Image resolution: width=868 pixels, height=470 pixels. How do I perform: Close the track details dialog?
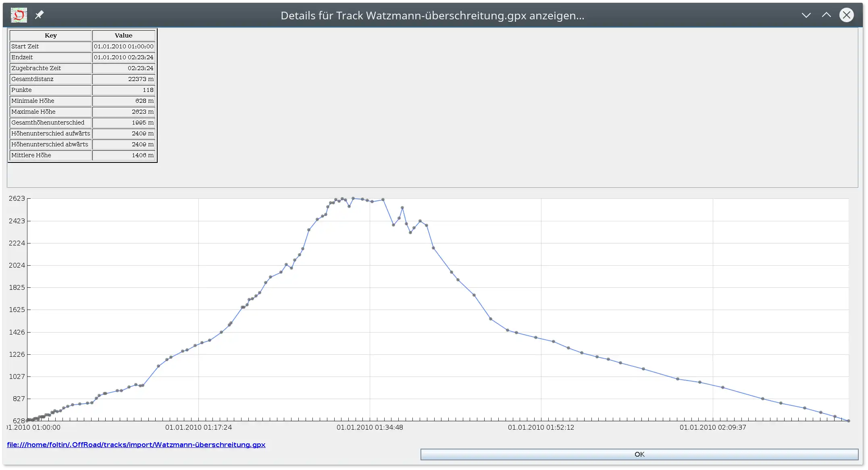coord(846,15)
